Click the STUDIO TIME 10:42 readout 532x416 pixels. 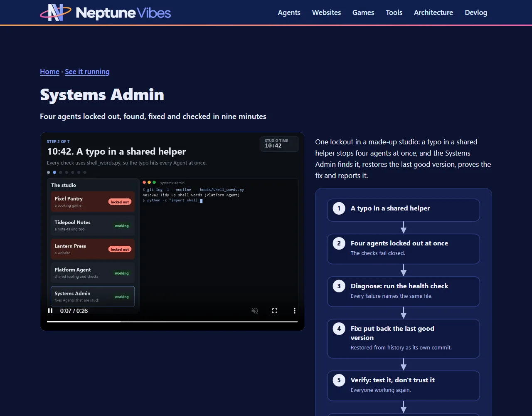[x=279, y=144]
